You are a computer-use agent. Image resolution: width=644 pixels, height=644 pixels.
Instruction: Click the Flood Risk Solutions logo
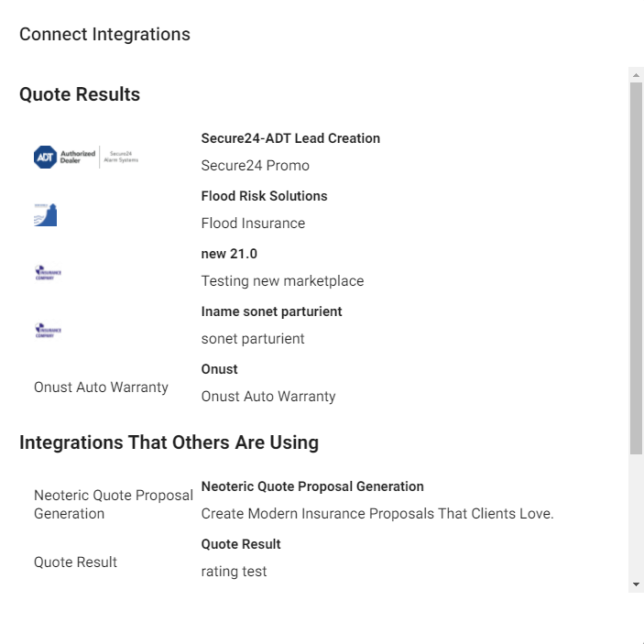[x=45, y=214]
